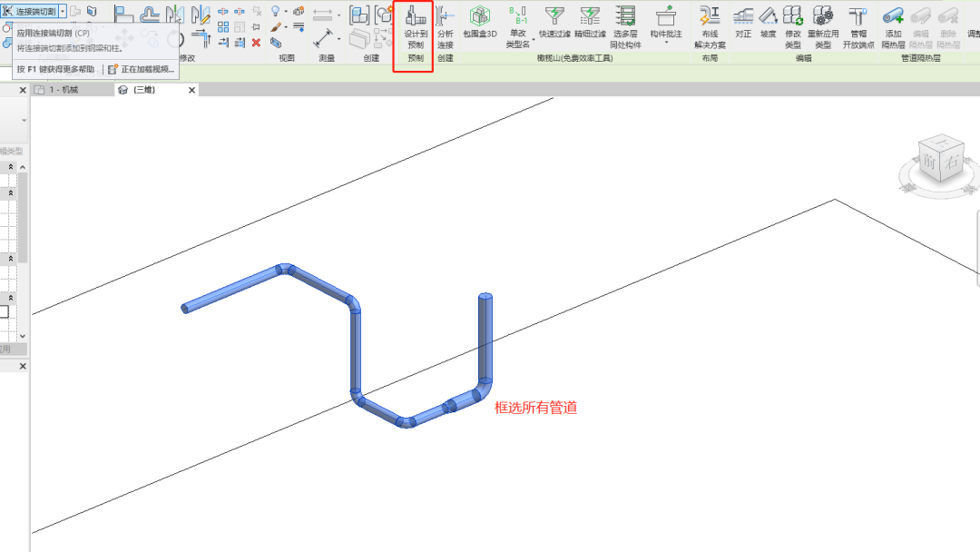
Task: Click the ViewCube 上 top face
Action: pos(943,142)
